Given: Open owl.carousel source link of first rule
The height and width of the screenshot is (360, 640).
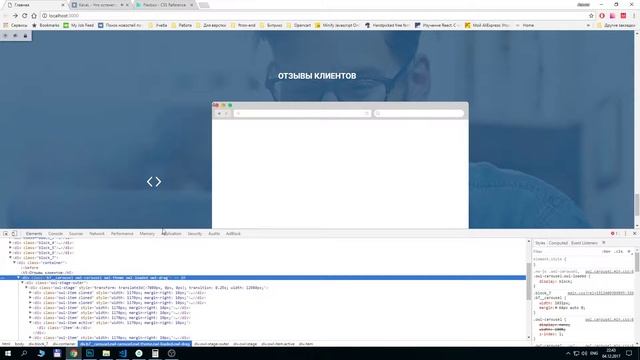Looking at the screenshot, I should pyautogui.click(x=609, y=271).
